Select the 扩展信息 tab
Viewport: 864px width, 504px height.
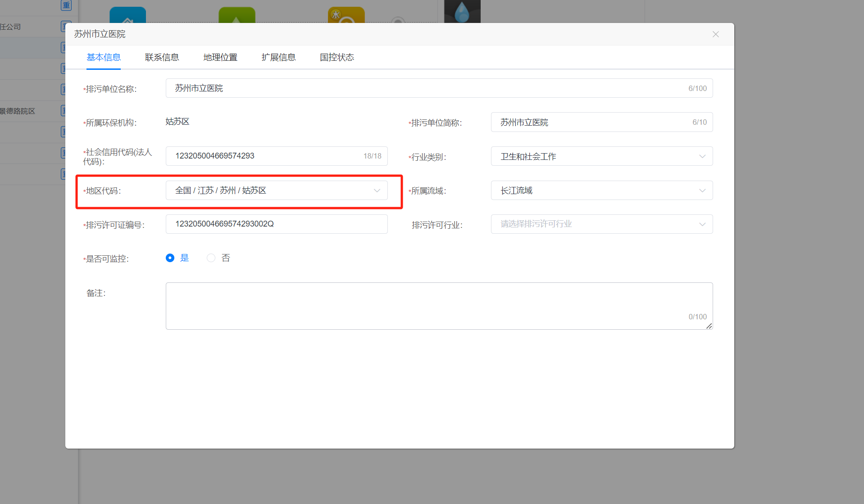278,57
